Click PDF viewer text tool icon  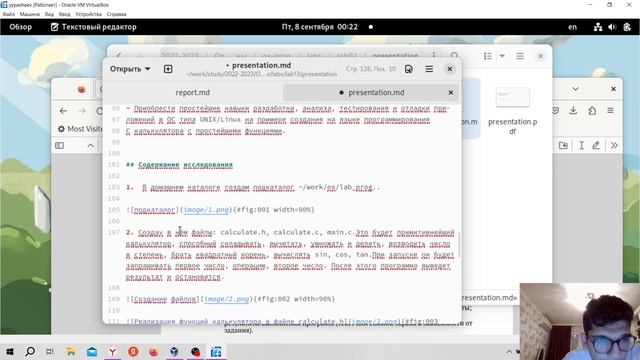(x=581, y=145)
